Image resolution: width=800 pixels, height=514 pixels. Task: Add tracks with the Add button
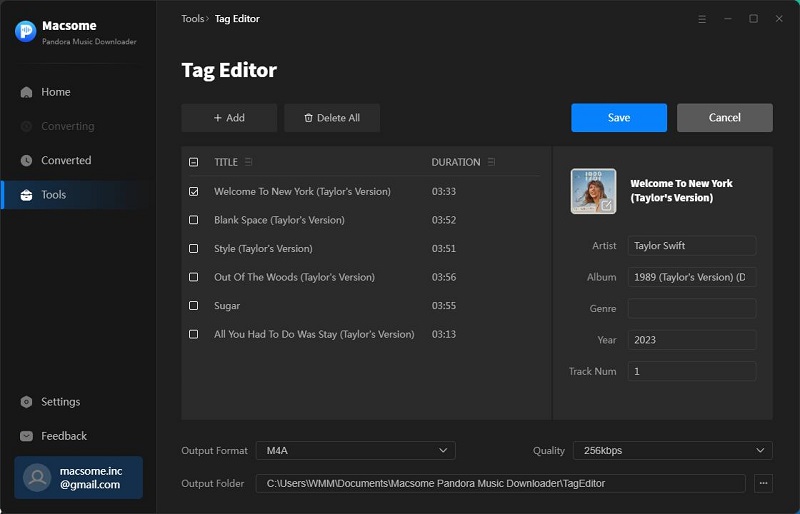tap(229, 118)
